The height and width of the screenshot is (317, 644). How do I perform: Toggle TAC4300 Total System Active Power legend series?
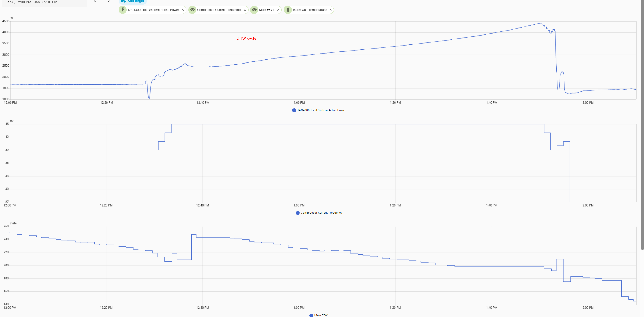321,110
